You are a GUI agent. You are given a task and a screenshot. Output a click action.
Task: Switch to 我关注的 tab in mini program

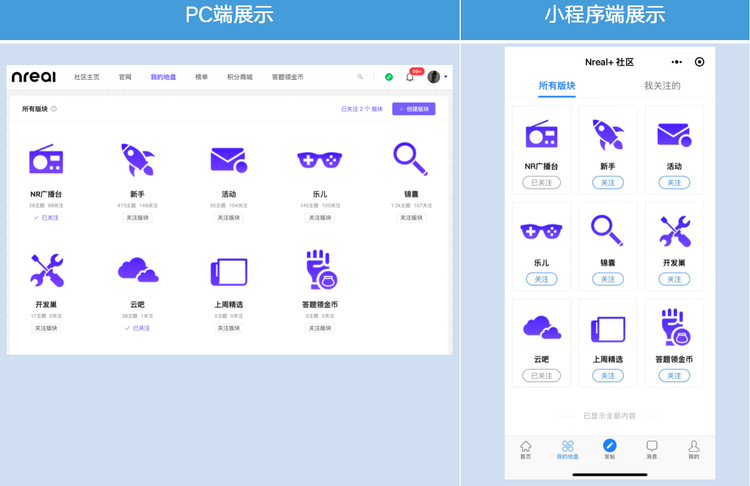[662, 86]
